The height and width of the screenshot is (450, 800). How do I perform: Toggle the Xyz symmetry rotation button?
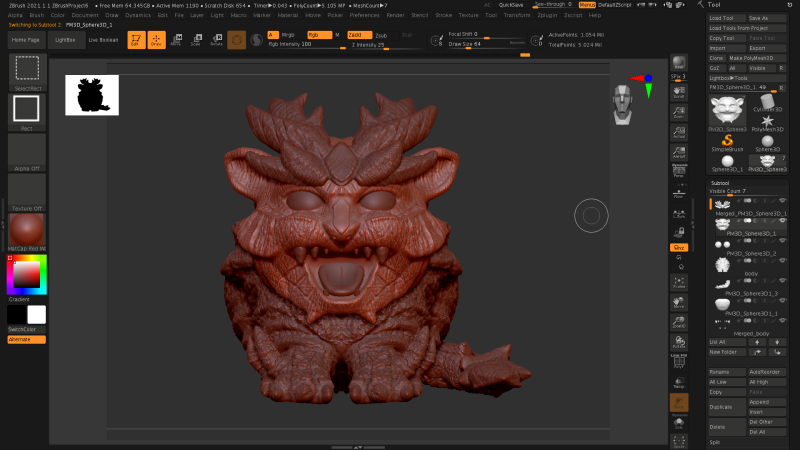(x=679, y=246)
